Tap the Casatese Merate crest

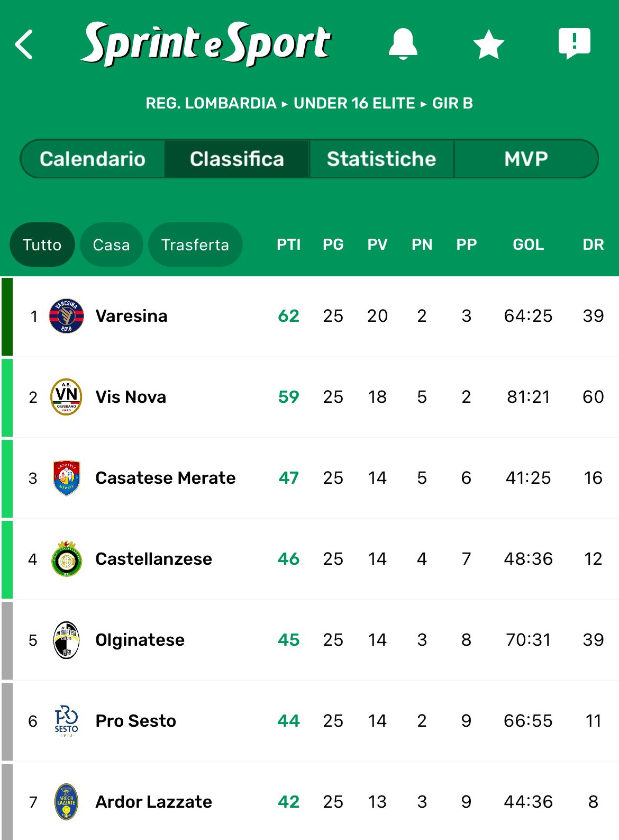[67, 478]
